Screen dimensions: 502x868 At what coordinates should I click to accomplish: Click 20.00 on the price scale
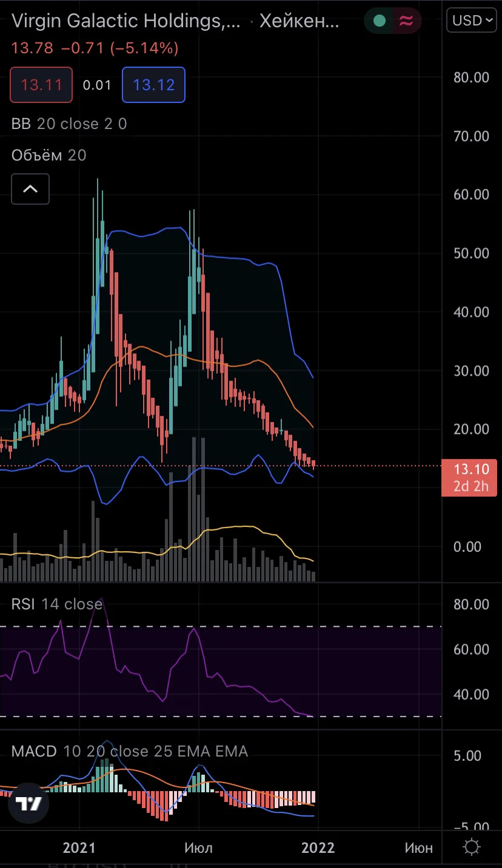(471, 429)
